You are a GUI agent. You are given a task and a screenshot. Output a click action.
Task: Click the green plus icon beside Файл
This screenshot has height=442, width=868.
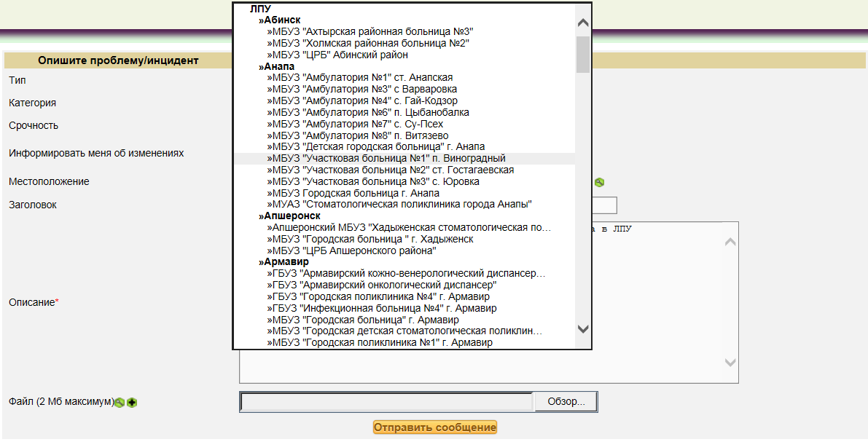click(132, 403)
